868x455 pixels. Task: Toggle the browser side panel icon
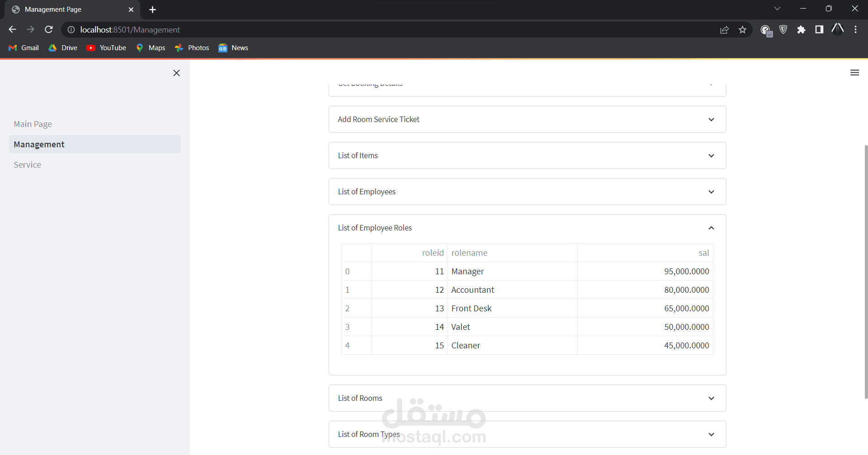(x=819, y=30)
